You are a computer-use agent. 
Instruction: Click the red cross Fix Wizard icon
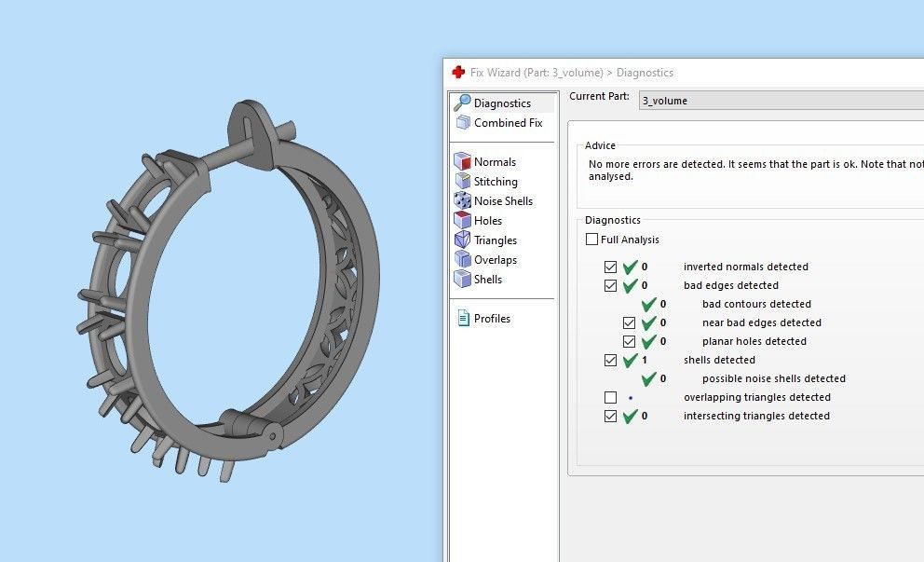click(x=458, y=72)
